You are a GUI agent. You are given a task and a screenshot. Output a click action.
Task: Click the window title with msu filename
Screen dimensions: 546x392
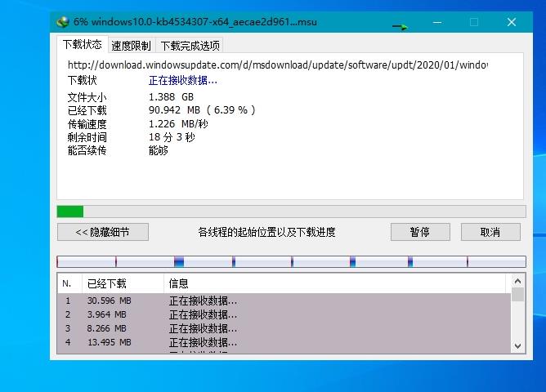(x=195, y=22)
